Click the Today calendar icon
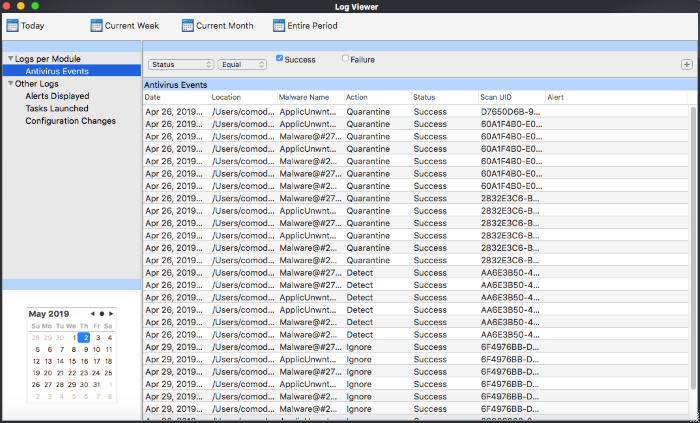Screen dimensions: 700x423 tap(12, 25)
